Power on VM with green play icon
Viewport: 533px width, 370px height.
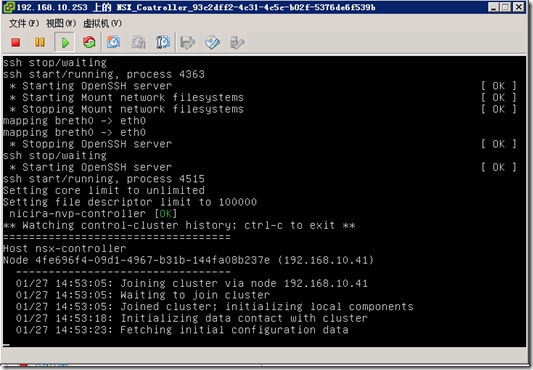65,43
